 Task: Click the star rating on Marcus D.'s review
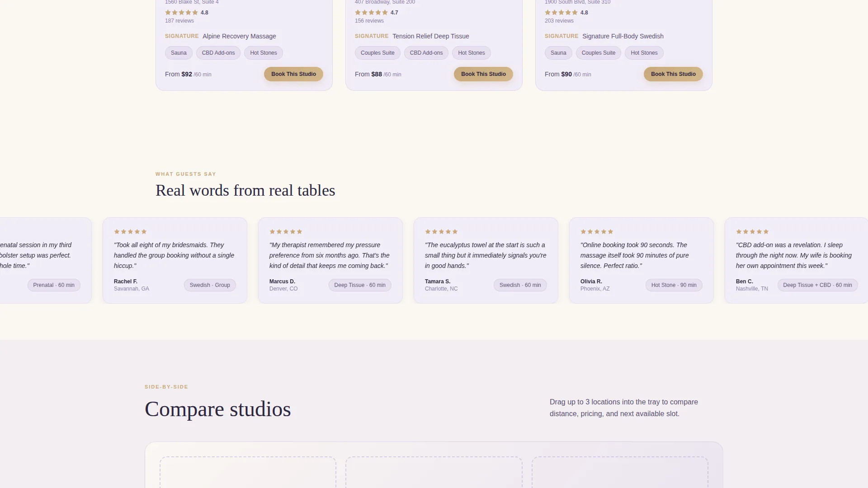[286, 232]
